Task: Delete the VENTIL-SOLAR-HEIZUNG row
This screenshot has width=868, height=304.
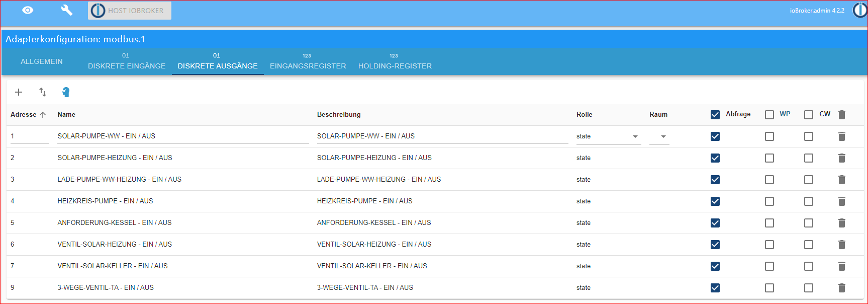Action: [x=842, y=245]
